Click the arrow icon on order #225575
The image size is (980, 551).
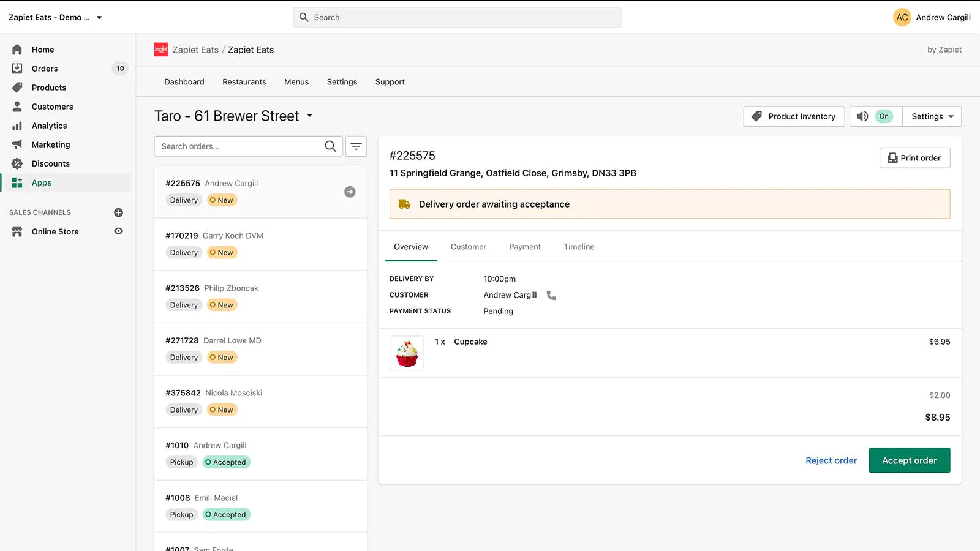pos(350,192)
